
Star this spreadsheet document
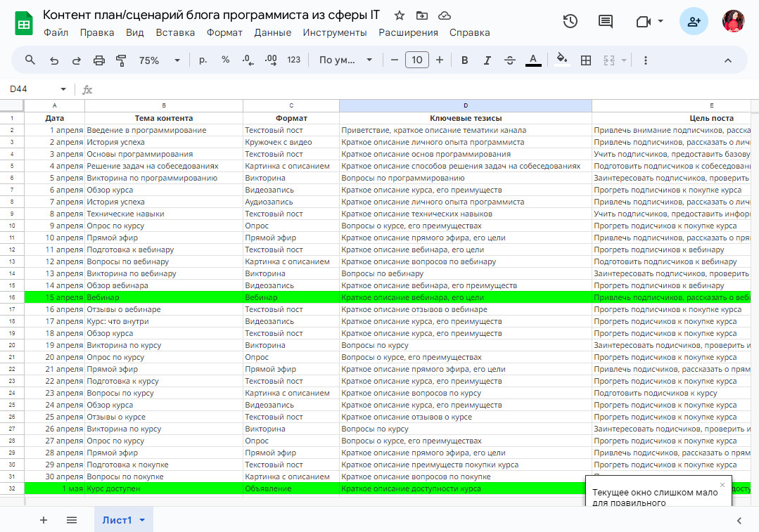[400, 15]
